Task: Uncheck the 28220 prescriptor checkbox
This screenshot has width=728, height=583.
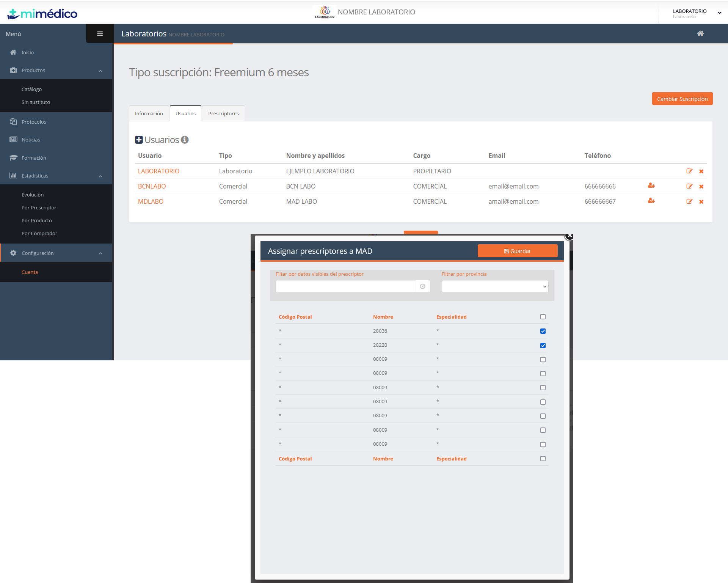Action: point(543,346)
